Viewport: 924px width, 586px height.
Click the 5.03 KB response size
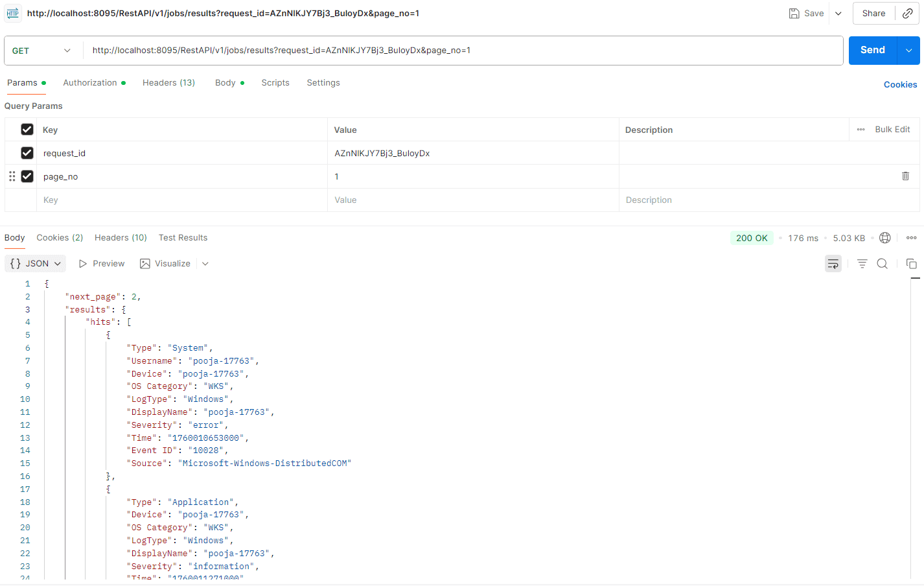[849, 238]
